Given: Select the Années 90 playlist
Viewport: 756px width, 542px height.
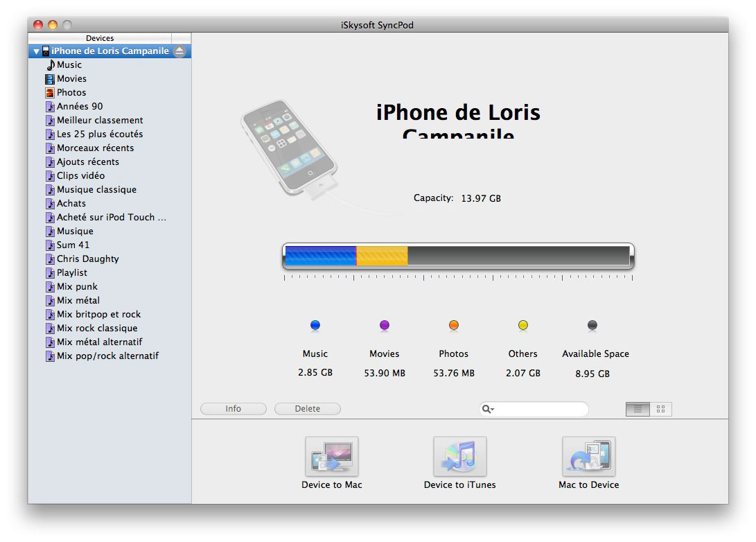Looking at the screenshot, I should click(80, 106).
